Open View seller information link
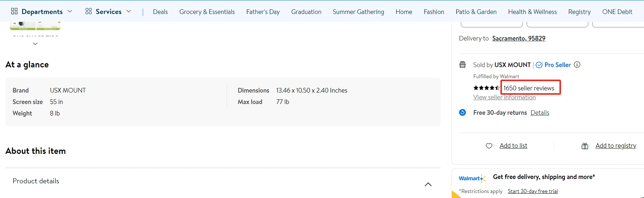The height and width of the screenshot is (198, 644). [504, 97]
